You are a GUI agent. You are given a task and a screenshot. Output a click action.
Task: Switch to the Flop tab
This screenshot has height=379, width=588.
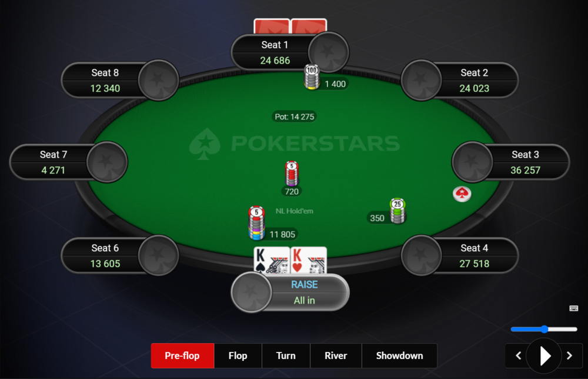238,355
